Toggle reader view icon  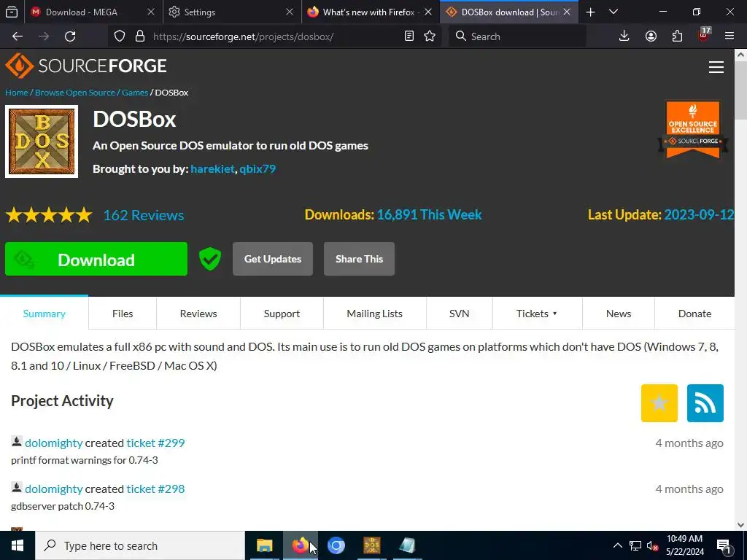(x=409, y=36)
